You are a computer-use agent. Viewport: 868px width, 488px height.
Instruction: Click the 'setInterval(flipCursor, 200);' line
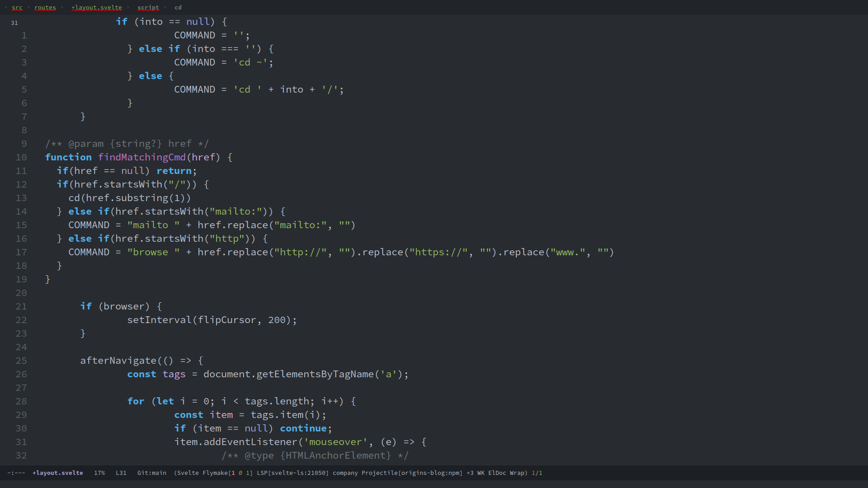(212, 320)
